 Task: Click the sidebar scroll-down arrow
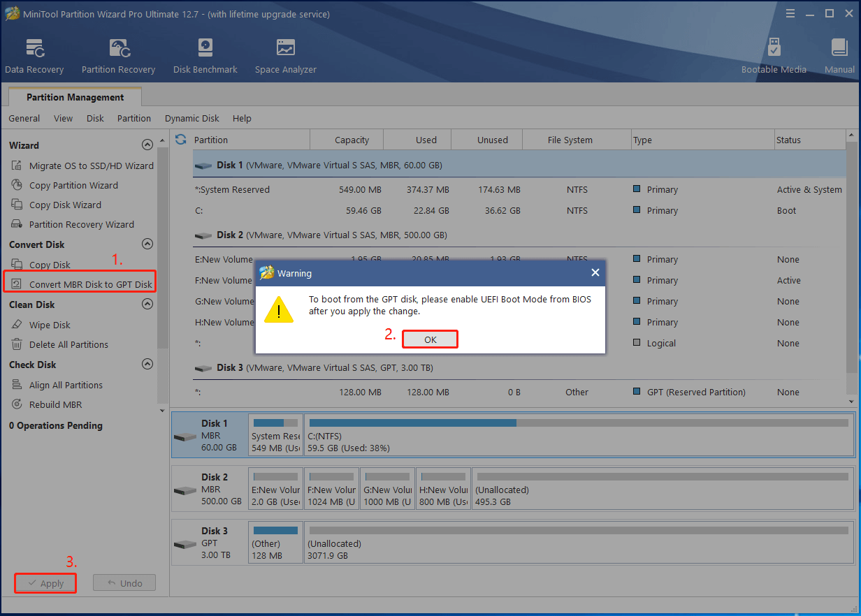[x=163, y=411]
